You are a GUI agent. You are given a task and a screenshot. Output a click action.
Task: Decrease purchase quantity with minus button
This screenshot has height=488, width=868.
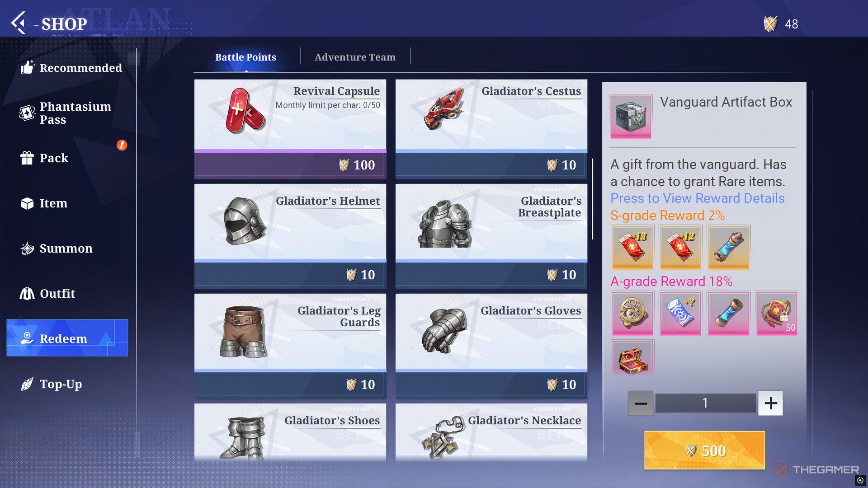tap(640, 403)
